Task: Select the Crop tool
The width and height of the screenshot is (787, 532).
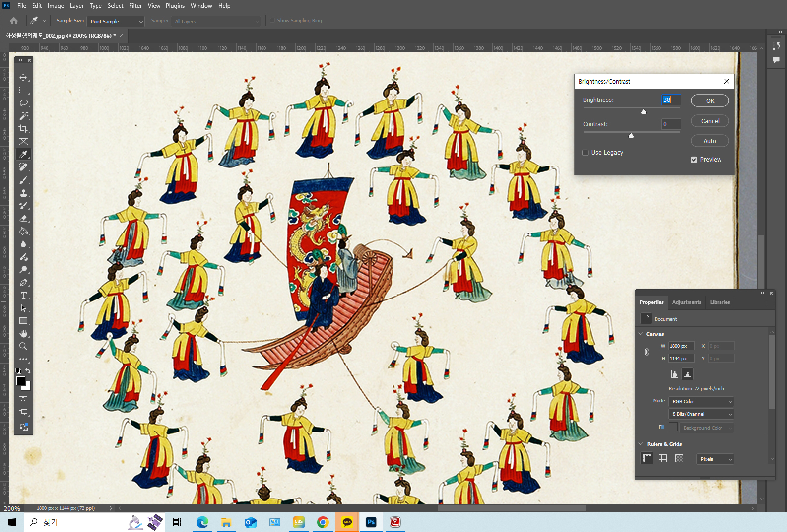Action: tap(23, 129)
